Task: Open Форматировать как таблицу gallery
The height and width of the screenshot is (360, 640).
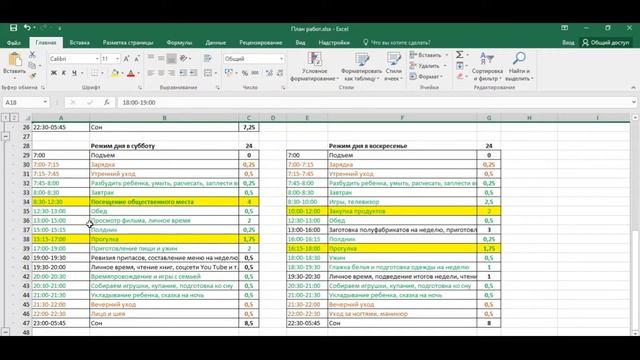Action: [361, 67]
